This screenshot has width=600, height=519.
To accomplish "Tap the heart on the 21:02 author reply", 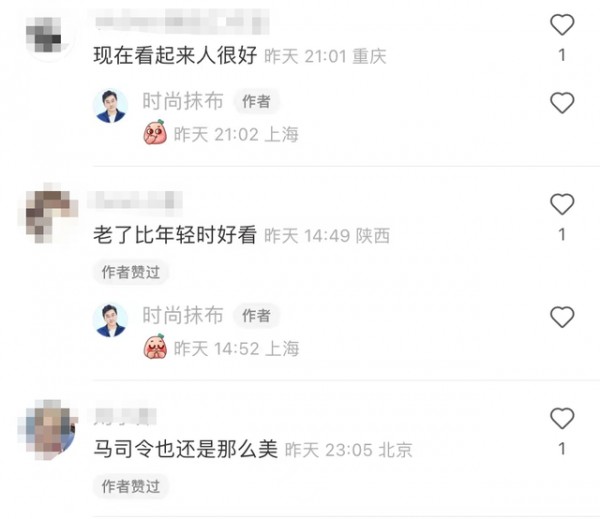I will tap(562, 103).
